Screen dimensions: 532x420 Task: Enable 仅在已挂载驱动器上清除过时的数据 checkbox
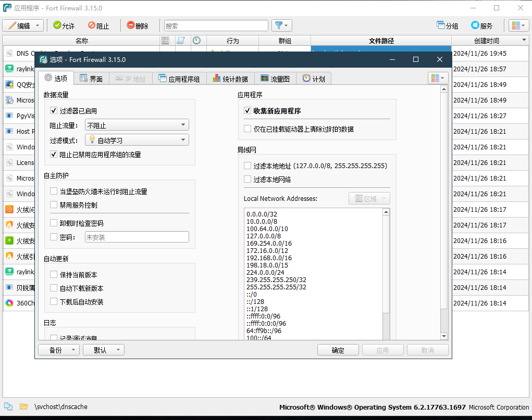[x=248, y=129]
